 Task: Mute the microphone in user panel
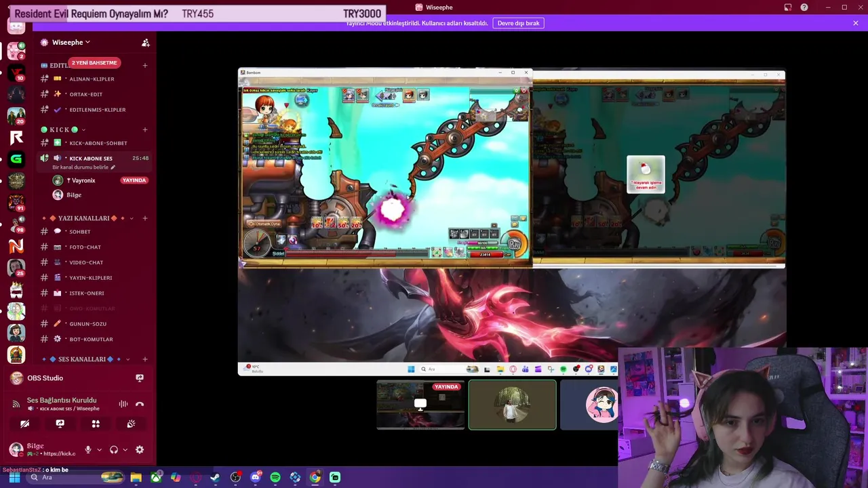click(87, 449)
